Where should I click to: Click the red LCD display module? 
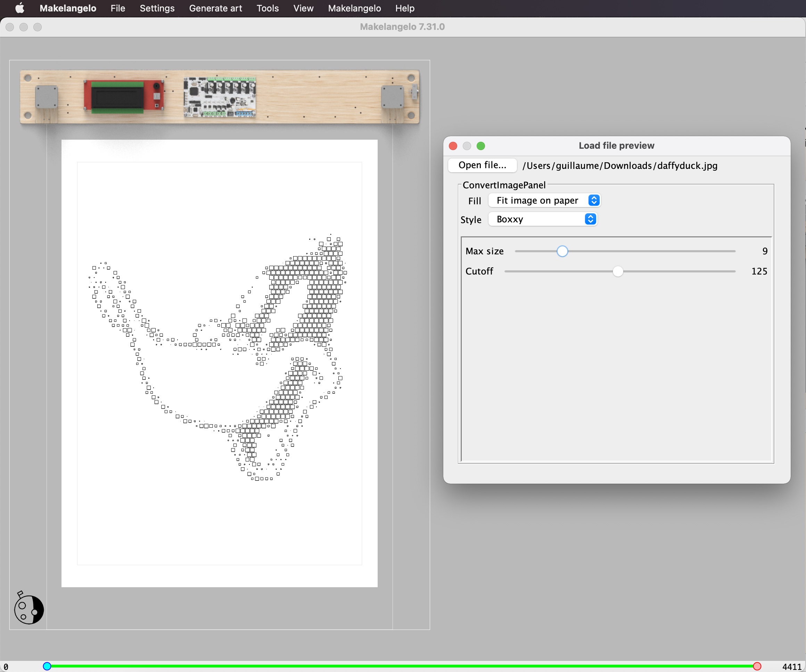pyautogui.click(x=124, y=96)
